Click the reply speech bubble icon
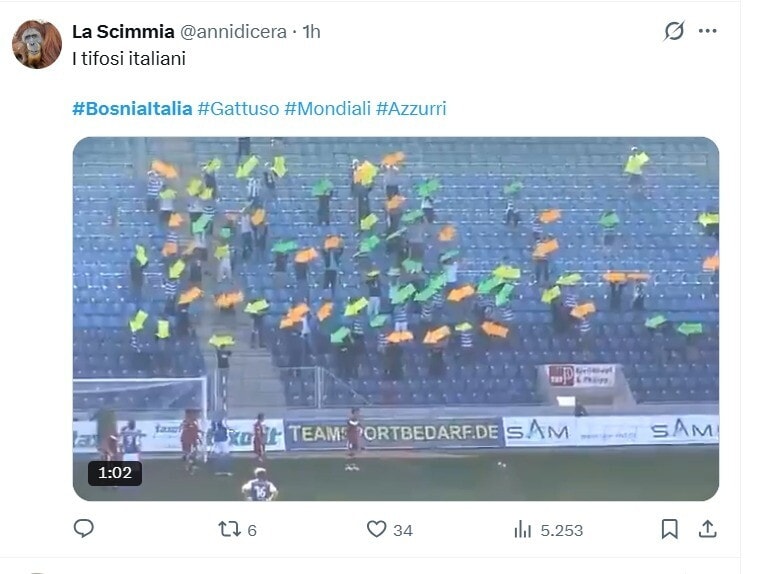776x574 pixels. [84, 529]
